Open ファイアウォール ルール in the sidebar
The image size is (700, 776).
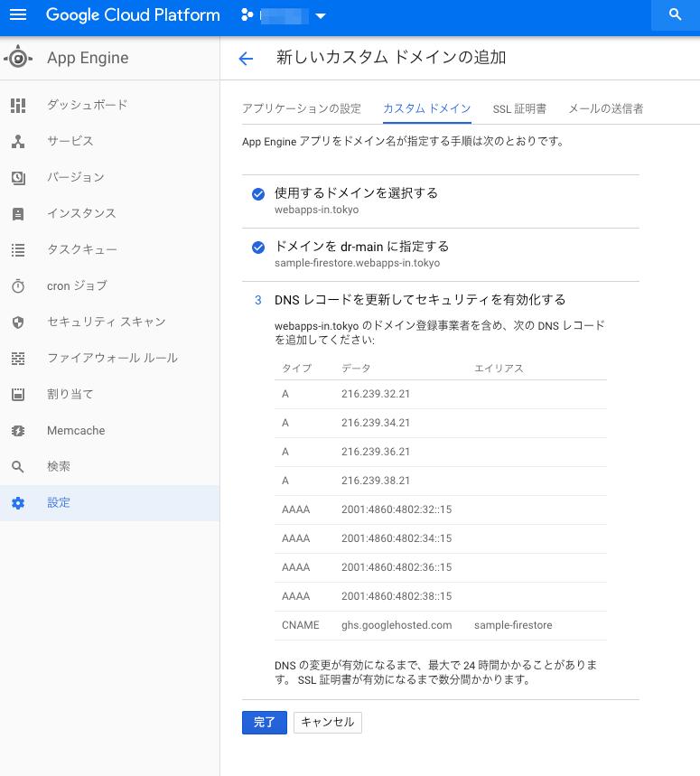pos(110,358)
